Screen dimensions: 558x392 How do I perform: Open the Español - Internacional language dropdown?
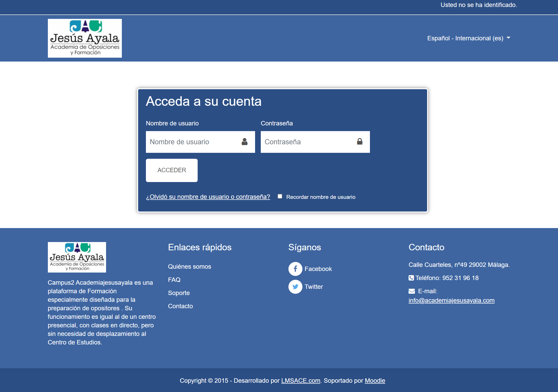point(465,38)
